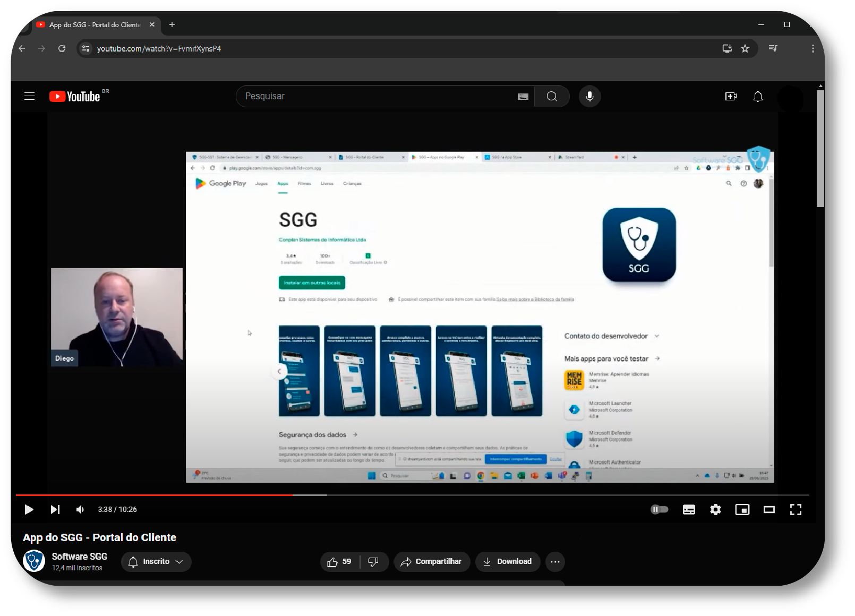Image resolution: width=855 pixels, height=616 pixels.
Task: Switch to miniplayer mode
Action: pos(742,510)
